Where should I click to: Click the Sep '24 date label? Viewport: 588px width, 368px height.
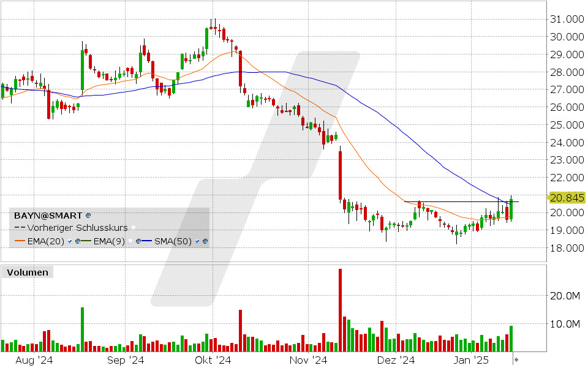click(x=125, y=361)
